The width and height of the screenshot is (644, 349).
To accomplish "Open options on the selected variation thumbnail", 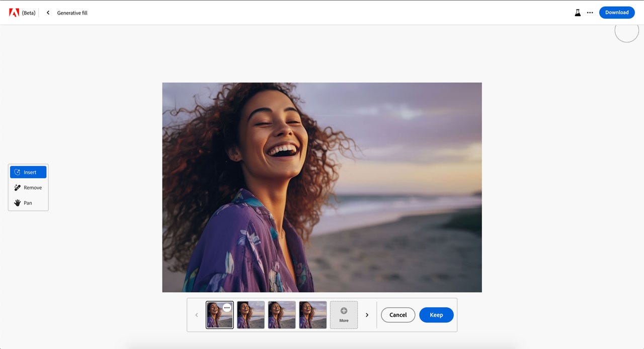I will coord(226,307).
